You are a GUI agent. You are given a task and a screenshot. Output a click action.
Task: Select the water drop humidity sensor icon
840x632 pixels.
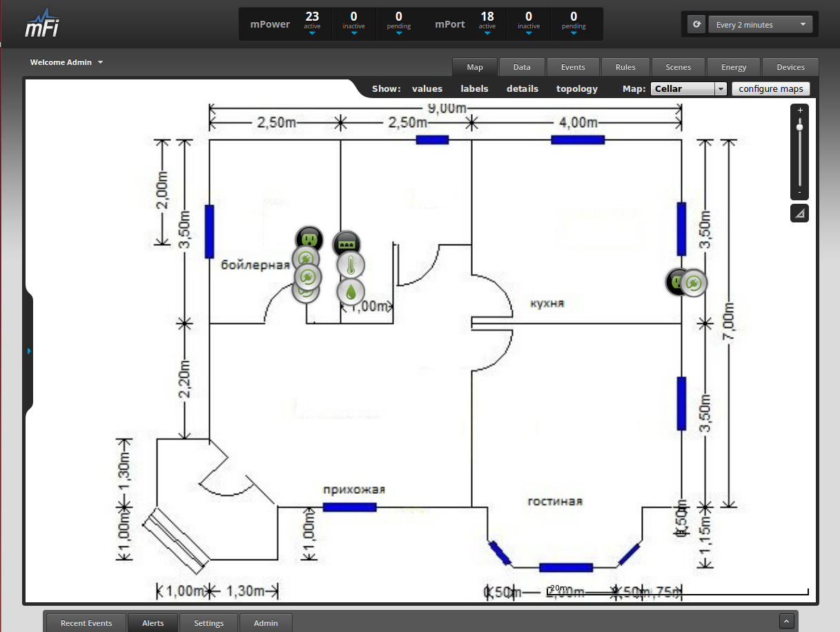point(351,291)
